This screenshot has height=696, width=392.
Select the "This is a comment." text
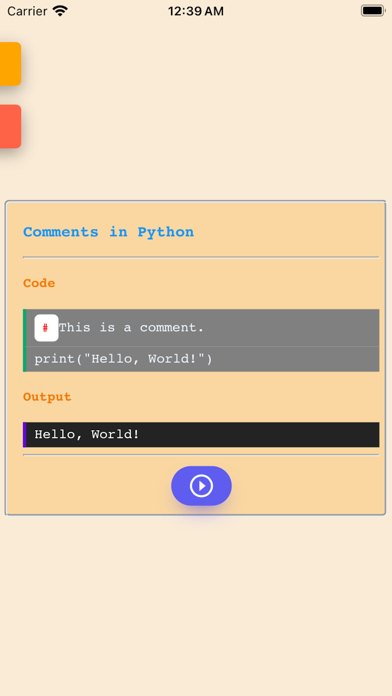coord(131,328)
